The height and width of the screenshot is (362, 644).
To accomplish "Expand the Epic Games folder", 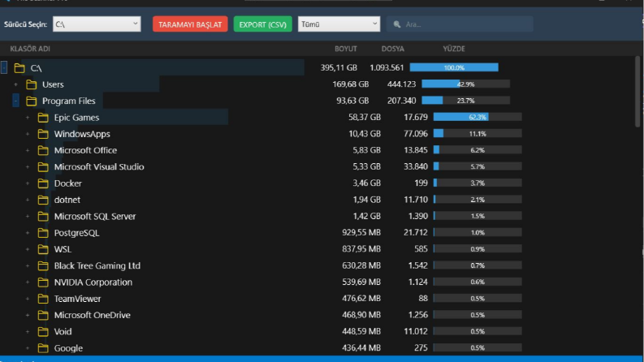I will pos(28,118).
